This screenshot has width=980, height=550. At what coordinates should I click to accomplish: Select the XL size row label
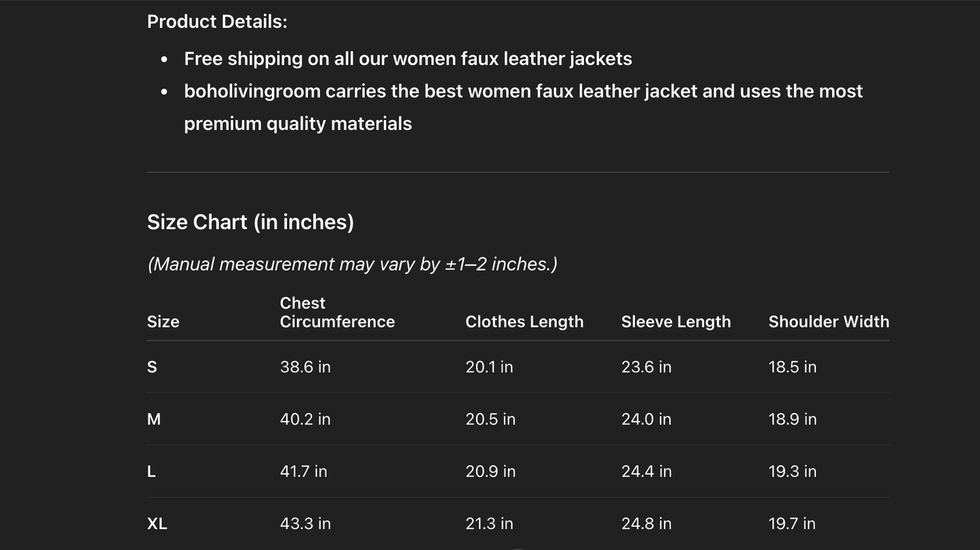point(157,524)
